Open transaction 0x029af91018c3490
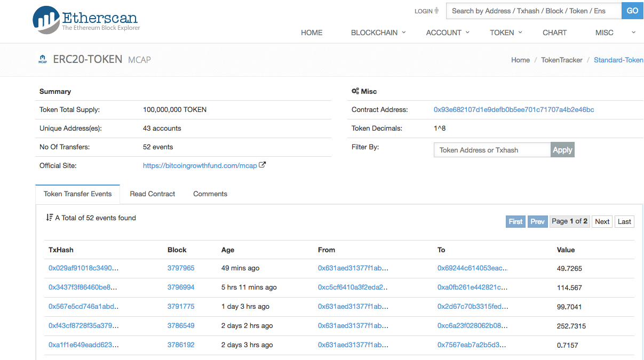The image size is (644, 360). (x=84, y=268)
